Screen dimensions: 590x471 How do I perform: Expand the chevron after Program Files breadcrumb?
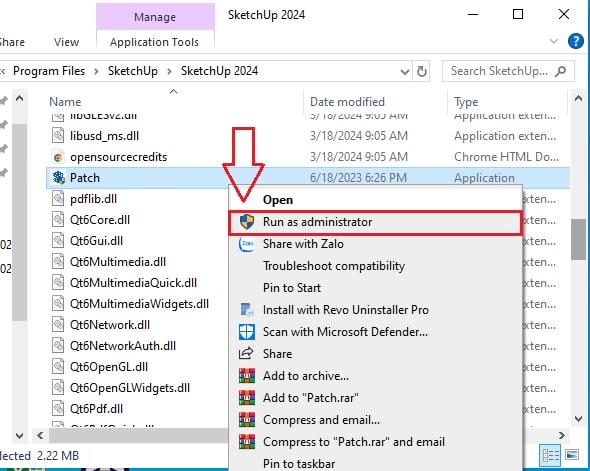point(96,71)
